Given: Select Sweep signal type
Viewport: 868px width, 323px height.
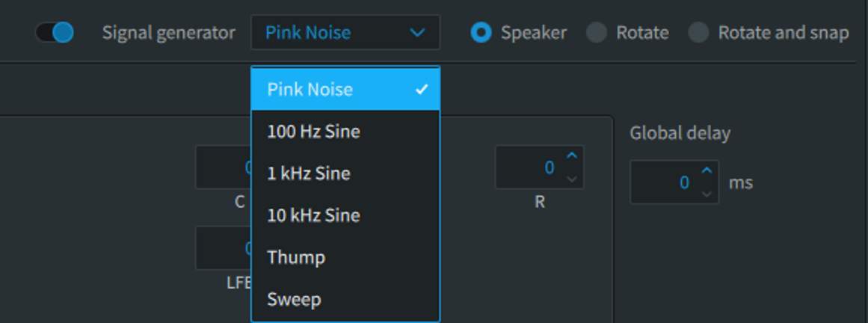Looking at the screenshot, I should pyautogui.click(x=345, y=299).
